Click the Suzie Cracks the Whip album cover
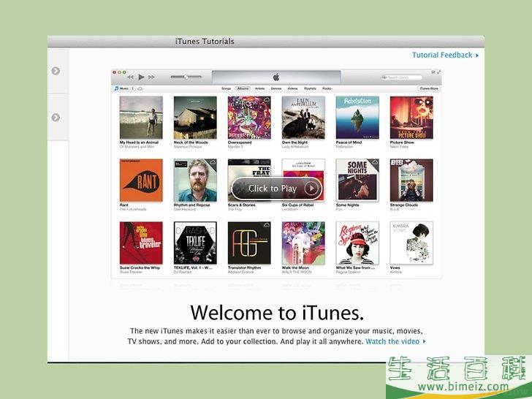 [141, 243]
